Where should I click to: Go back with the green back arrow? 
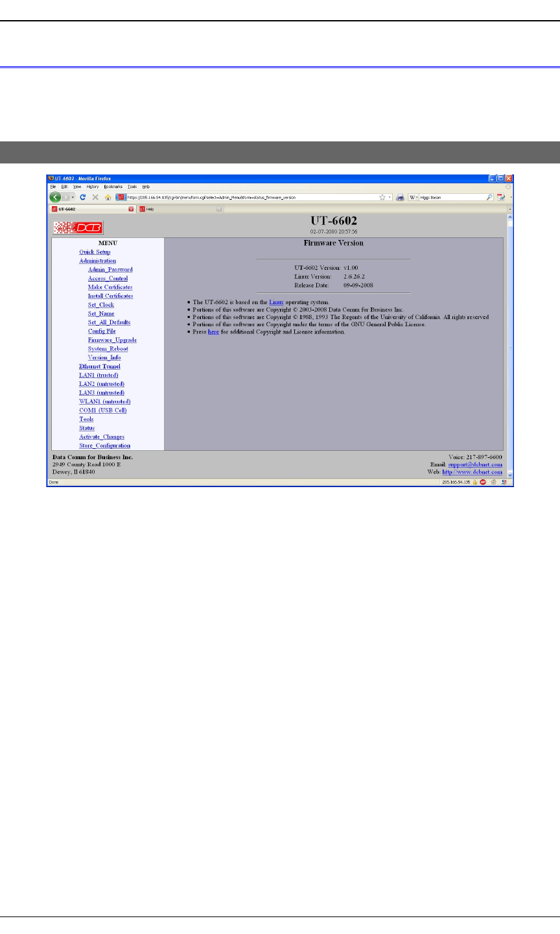tap(56, 197)
